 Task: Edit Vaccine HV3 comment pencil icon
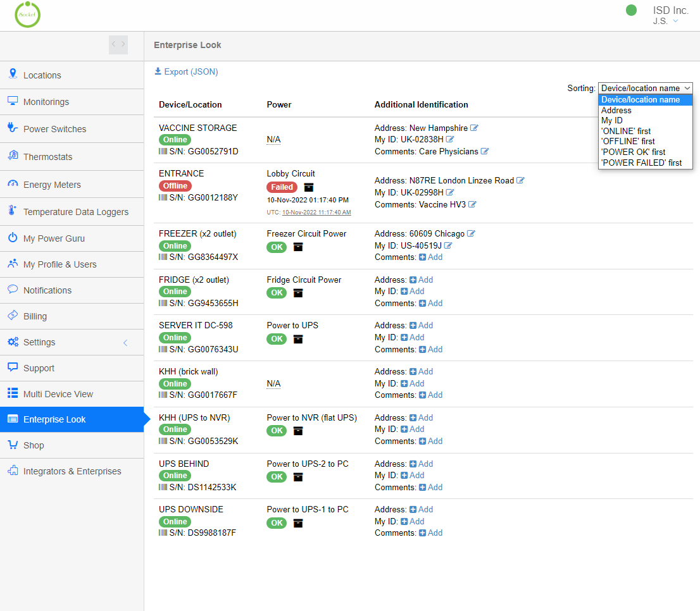click(472, 205)
